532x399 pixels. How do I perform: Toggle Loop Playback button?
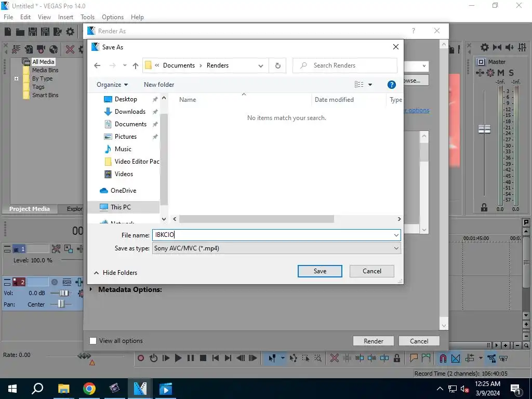pyautogui.click(x=153, y=358)
